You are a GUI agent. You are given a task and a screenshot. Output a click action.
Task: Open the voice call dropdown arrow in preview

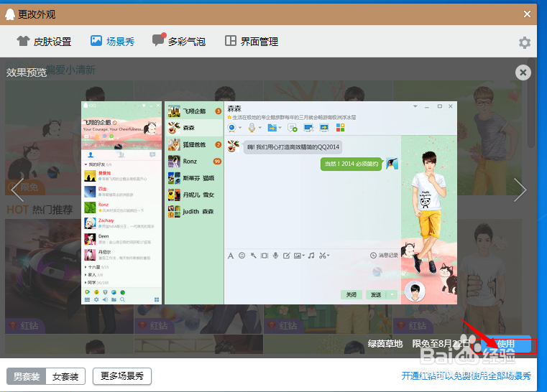click(x=260, y=128)
